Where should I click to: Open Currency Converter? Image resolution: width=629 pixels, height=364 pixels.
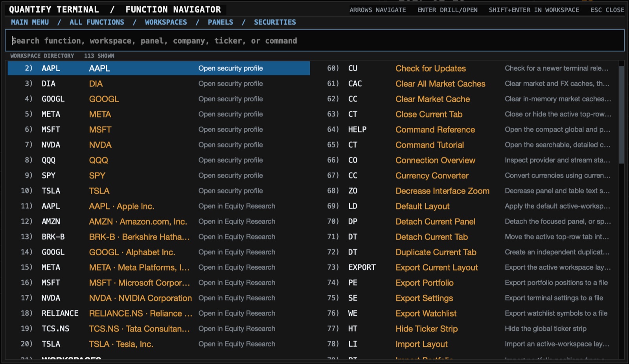tap(465, 175)
